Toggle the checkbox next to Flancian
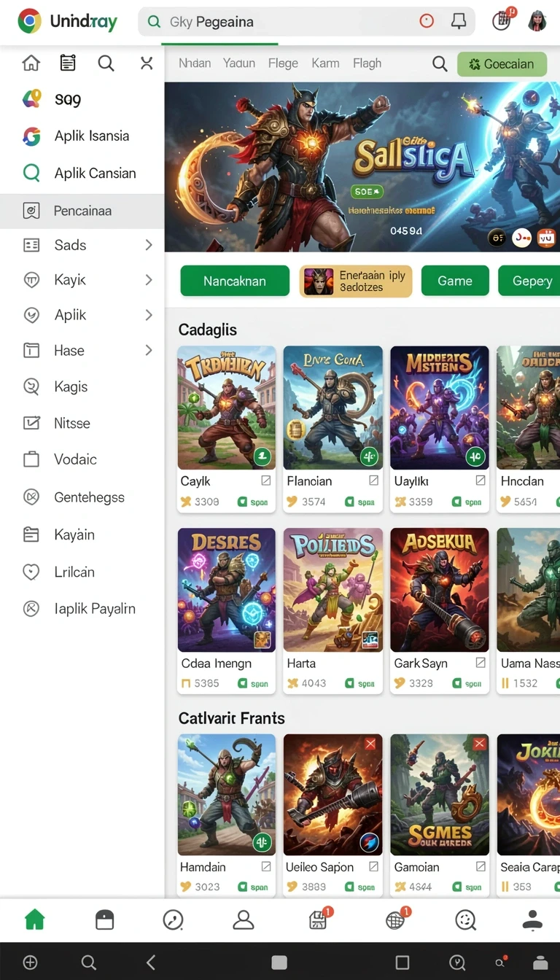 click(x=373, y=481)
